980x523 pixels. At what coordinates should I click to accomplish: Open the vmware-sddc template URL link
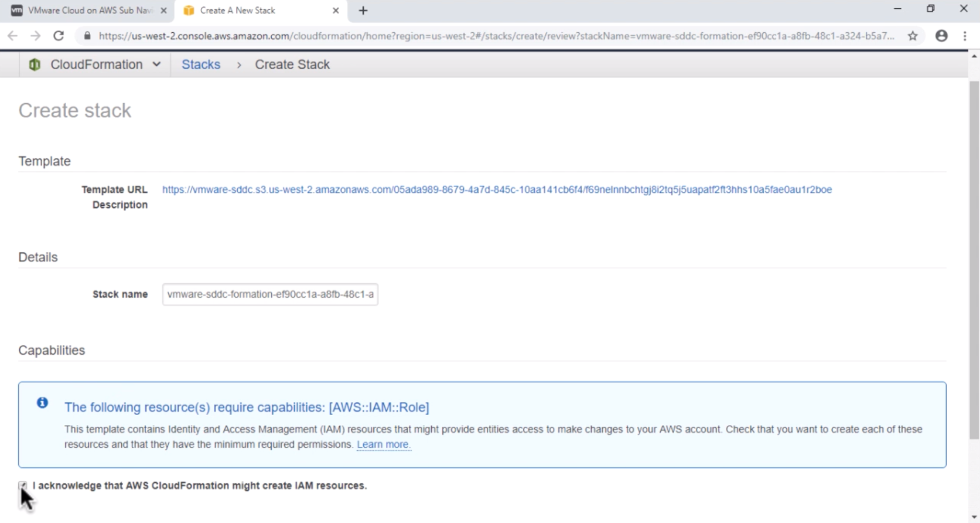[497, 189]
